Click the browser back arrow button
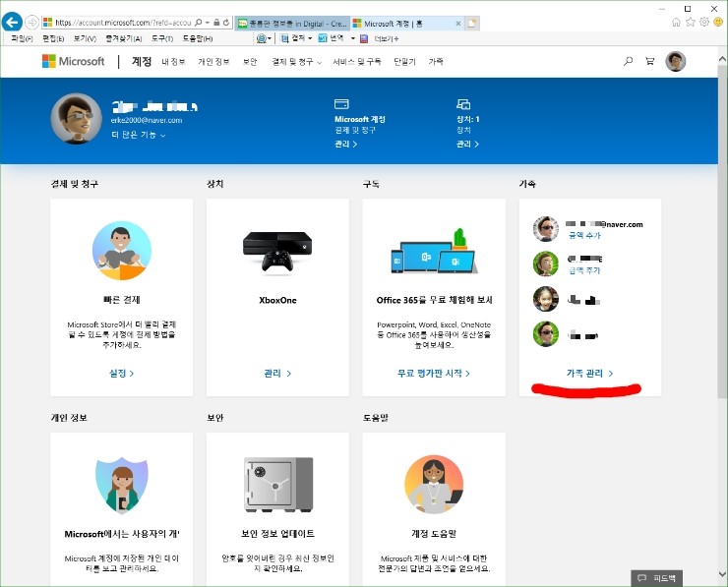728x587 pixels. click(12, 22)
